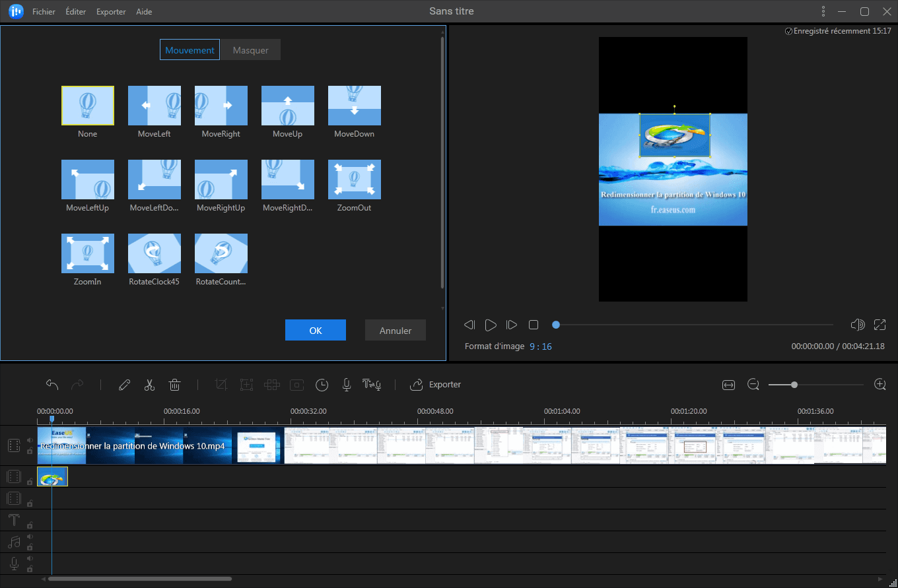Open the 9 : 16 aspect ratio selector
Screen dimensions: 898x588
[x=540, y=346]
